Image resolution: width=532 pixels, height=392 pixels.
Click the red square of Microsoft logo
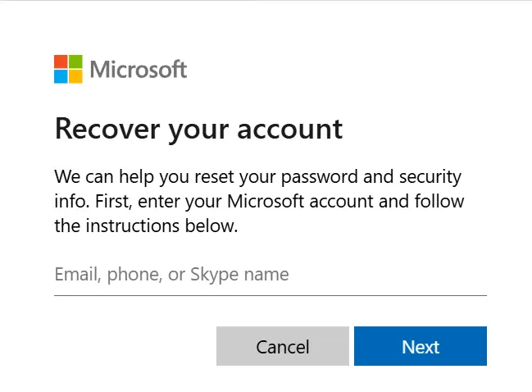(61, 62)
